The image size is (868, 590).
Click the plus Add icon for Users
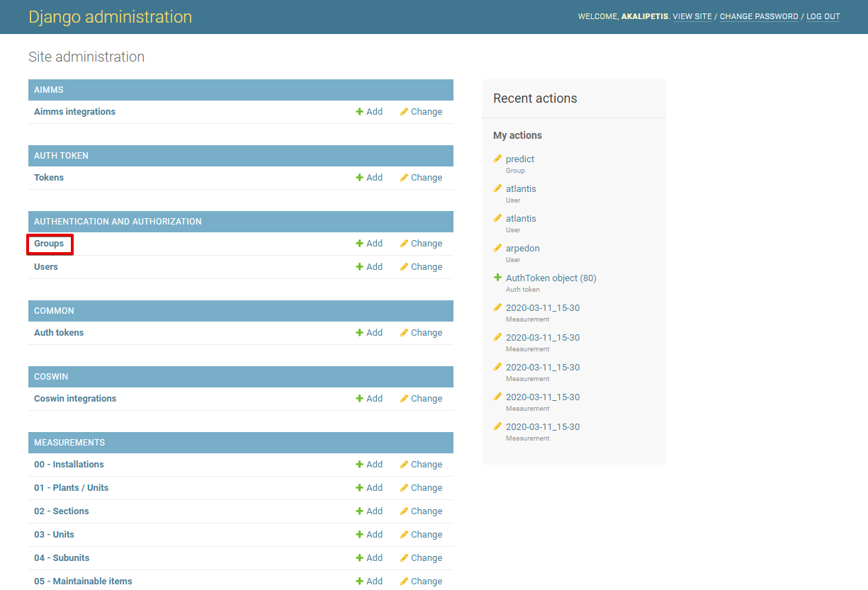(369, 267)
